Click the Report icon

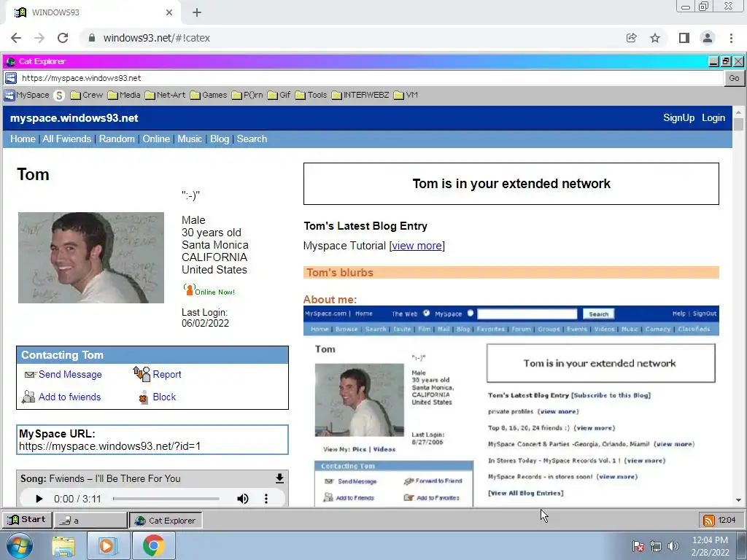142,374
